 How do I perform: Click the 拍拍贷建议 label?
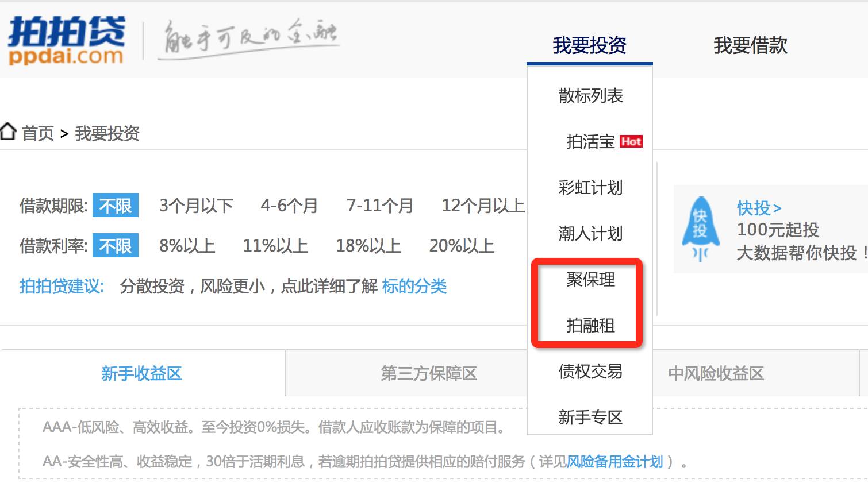(x=62, y=286)
